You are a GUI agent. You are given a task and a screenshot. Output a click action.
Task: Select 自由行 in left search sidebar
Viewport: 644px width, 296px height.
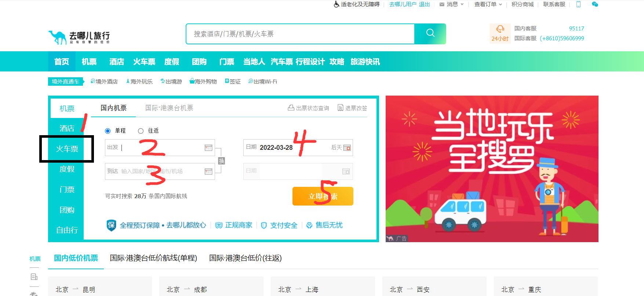click(67, 230)
